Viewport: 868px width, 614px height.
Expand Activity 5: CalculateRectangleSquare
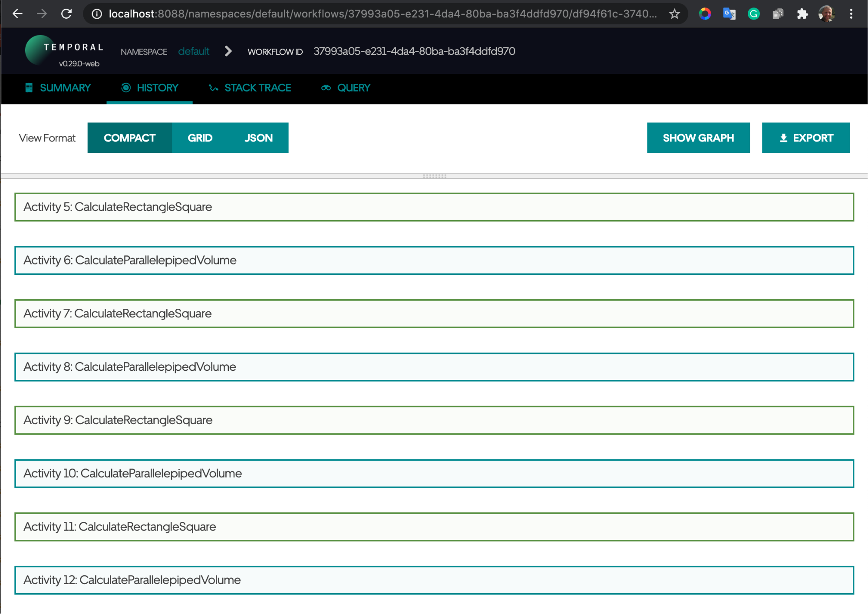click(434, 207)
